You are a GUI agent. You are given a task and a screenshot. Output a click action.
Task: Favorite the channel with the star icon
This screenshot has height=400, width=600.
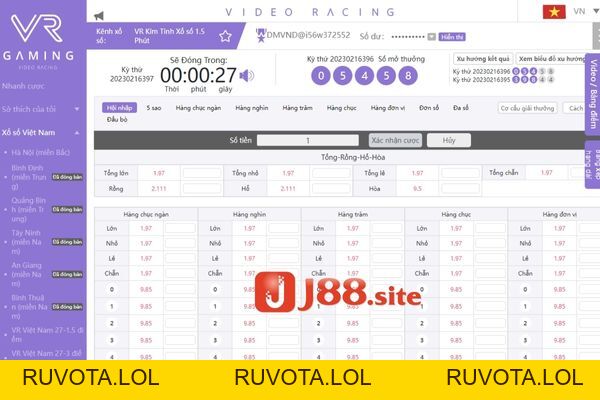click(x=225, y=36)
